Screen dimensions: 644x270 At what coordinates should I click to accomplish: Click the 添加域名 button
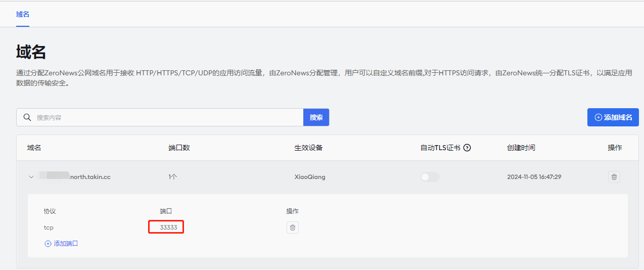[613, 117]
